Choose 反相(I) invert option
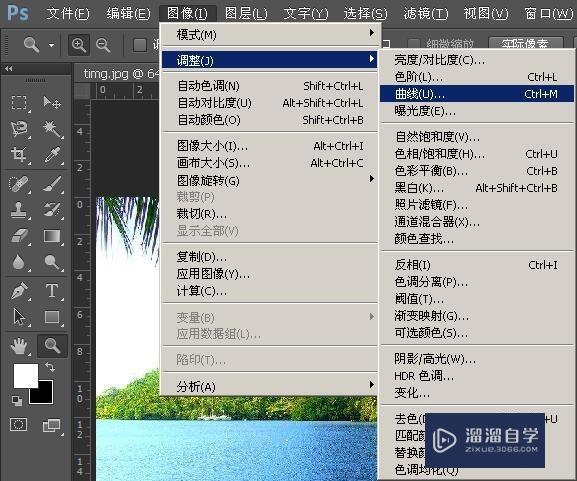Image resolution: width=577 pixels, height=481 pixels. pos(477,265)
